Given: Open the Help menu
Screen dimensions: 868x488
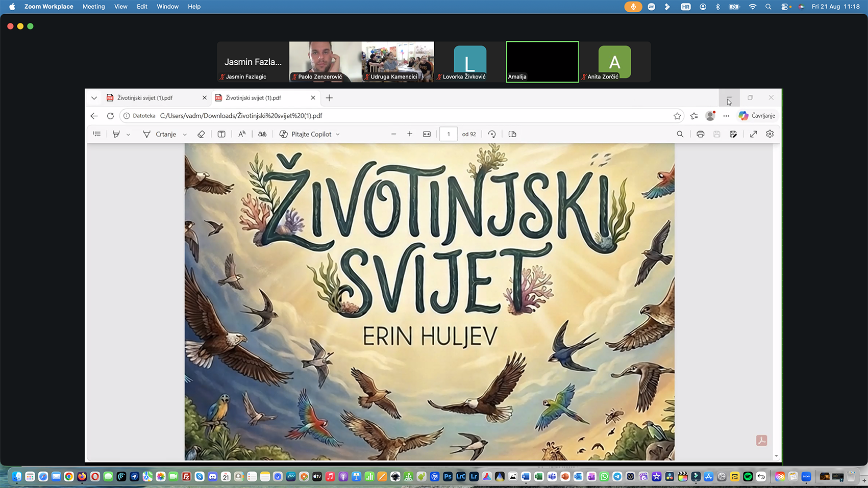Looking at the screenshot, I should pos(194,7).
